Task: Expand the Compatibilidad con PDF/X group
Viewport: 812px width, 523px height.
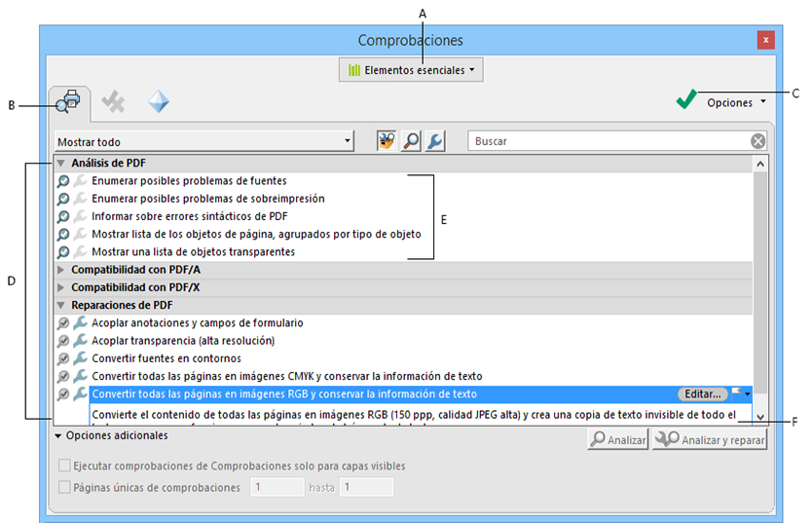Action: [61, 287]
